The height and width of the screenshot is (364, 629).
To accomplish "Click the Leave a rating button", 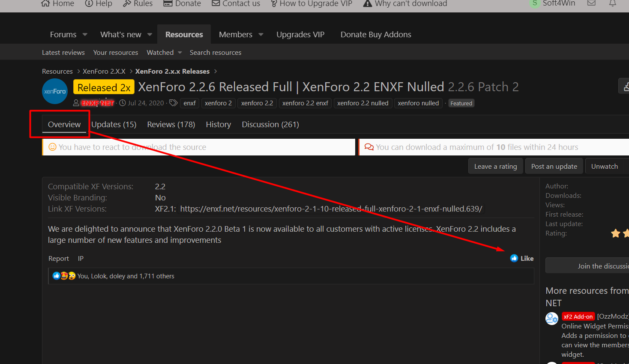I will click(x=496, y=166).
